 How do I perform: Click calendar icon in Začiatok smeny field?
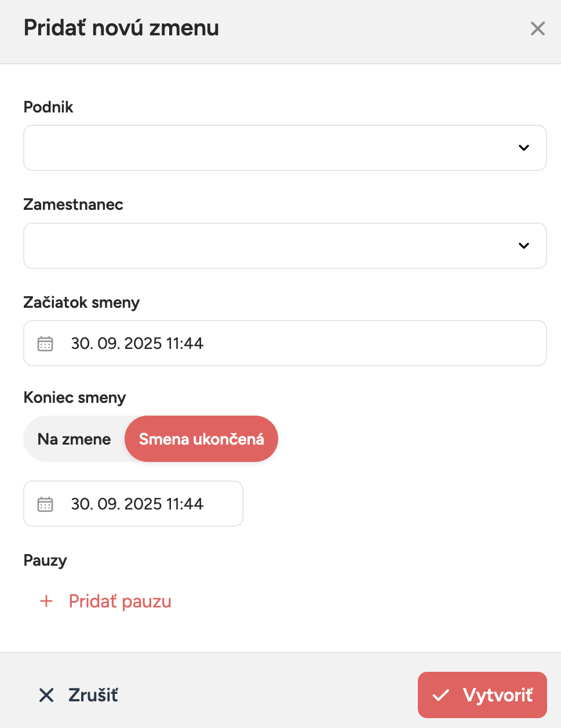pyautogui.click(x=45, y=344)
